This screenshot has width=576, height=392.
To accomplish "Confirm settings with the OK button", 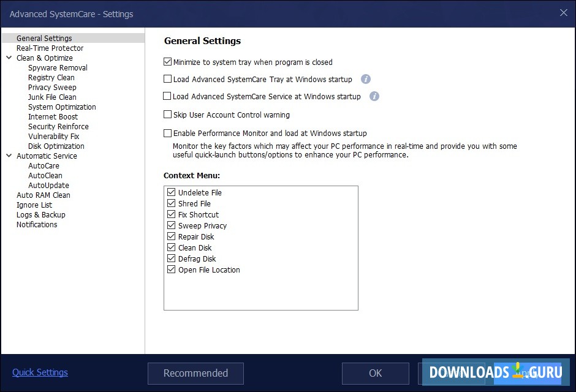I will (x=375, y=373).
